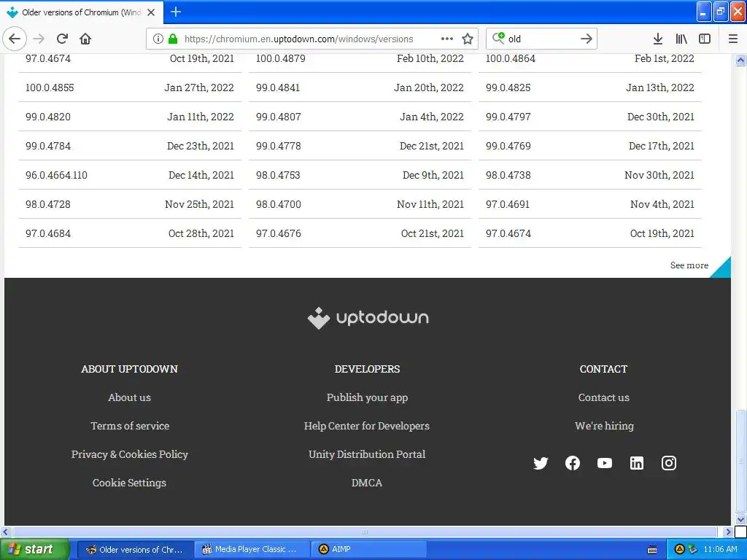
Task: Open Uptodown YouTube channel
Action: [x=605, y=463]
